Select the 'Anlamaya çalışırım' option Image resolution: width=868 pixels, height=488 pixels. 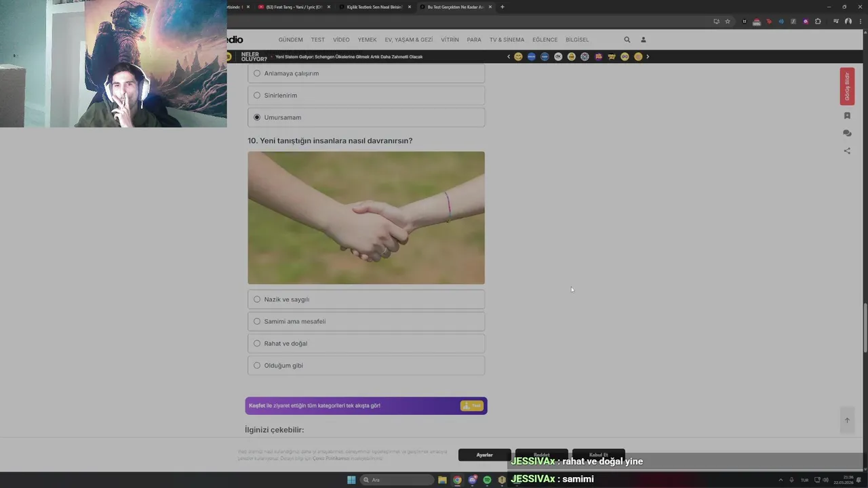pyautogui.click(x=366, y=73)
